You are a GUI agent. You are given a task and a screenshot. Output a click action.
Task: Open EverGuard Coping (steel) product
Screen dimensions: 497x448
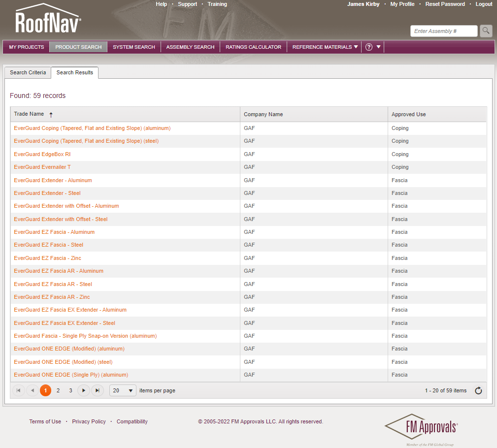86,141
